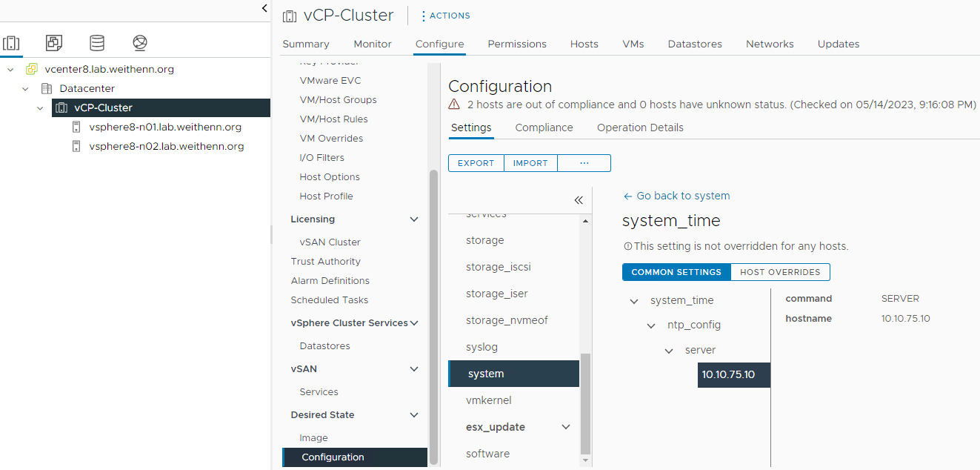Collapse vcenter8.lab.weithenn.org tree node
The height and width of the screenshot is (470, 980).
pos(10,69)
